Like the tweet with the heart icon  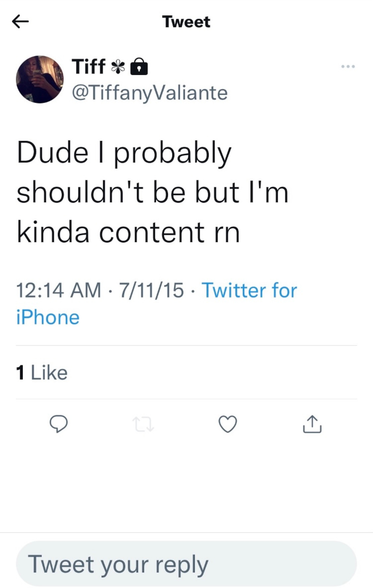(x=228, y=424)
